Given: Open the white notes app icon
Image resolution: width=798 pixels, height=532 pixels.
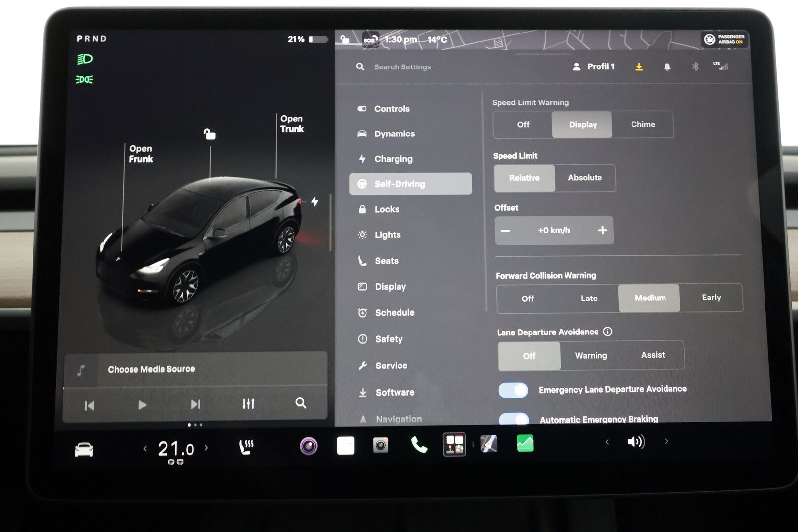Looking at the screenshot, I should coord(346,445).
